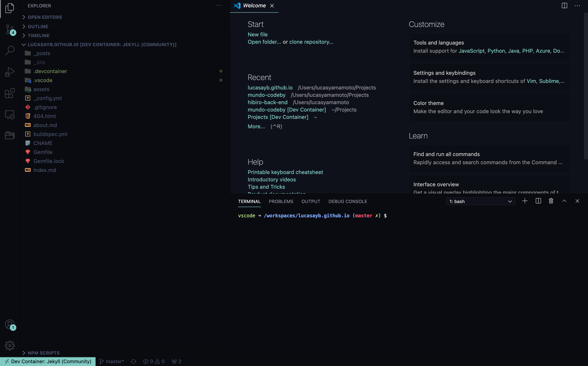Viewport: 588px width, 366px height.
Task: Toggle the .devcontainer folder open
Action: coord(50,71)
